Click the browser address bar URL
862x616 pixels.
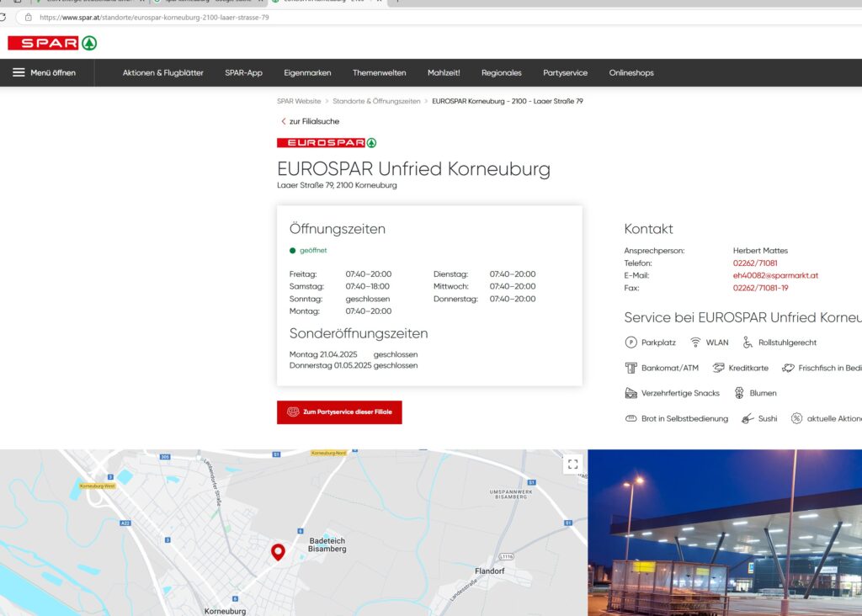click(154, 18)
